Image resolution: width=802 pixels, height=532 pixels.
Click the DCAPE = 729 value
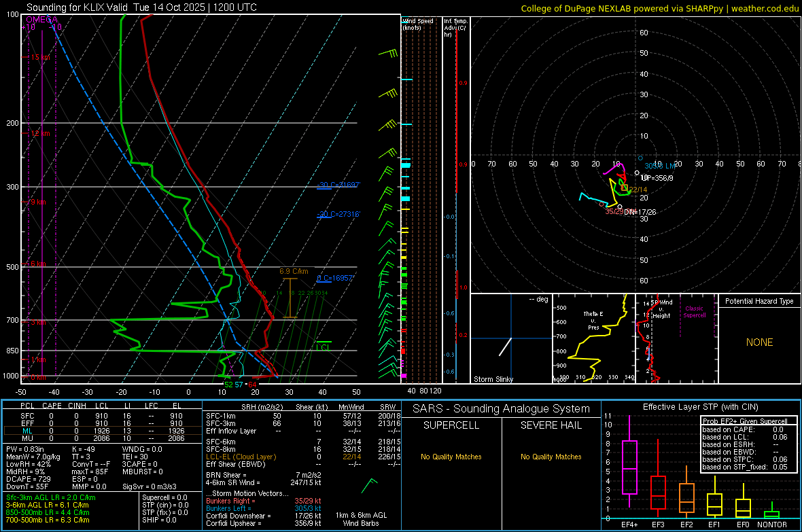tap(28, 479)
